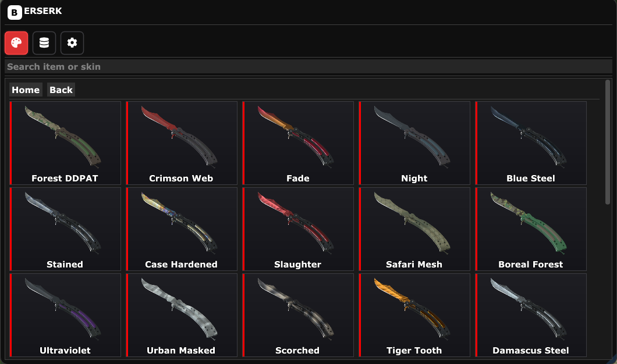Pick the Ultraviolet knife skin
The height and width of the screenshot is (364, 617).
pos(65,315)
